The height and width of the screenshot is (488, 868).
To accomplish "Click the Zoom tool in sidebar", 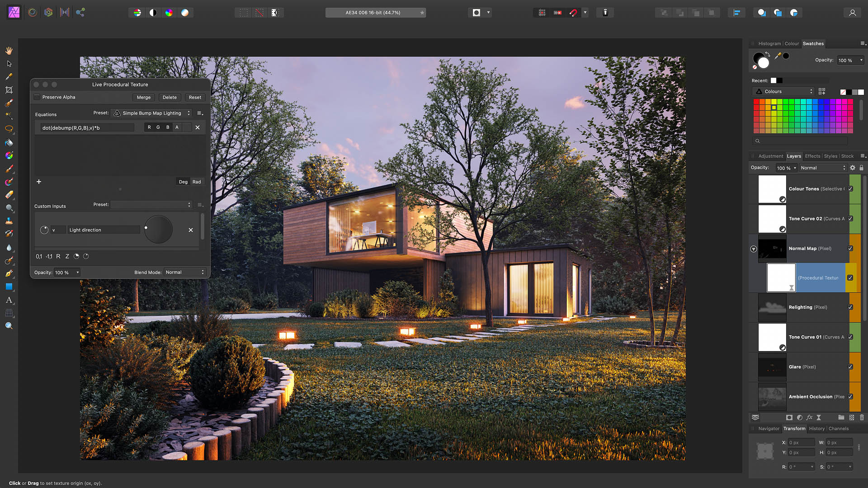I will click(9, 326).
